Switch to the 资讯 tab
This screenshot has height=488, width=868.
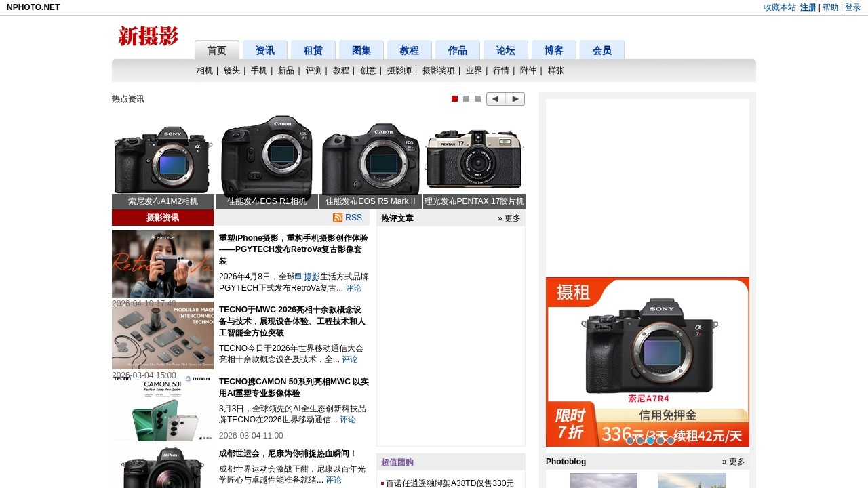pyautogui.click(x=265, y=50)
